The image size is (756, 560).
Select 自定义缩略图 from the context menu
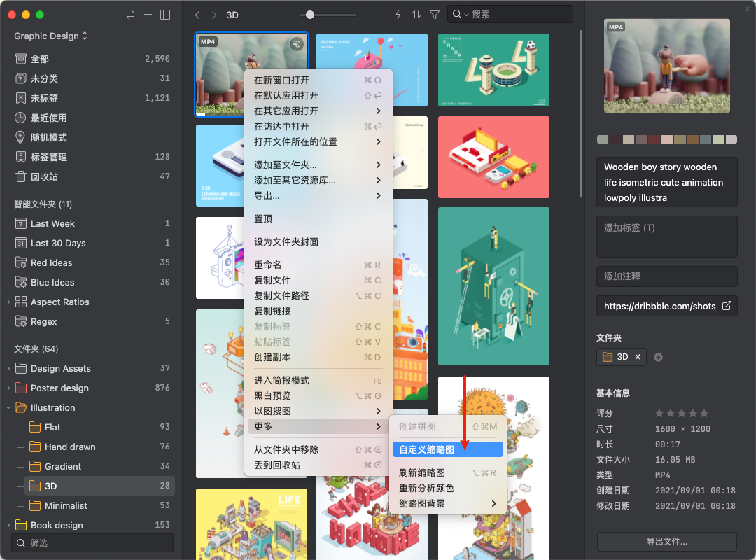click(x=448, y=449)
